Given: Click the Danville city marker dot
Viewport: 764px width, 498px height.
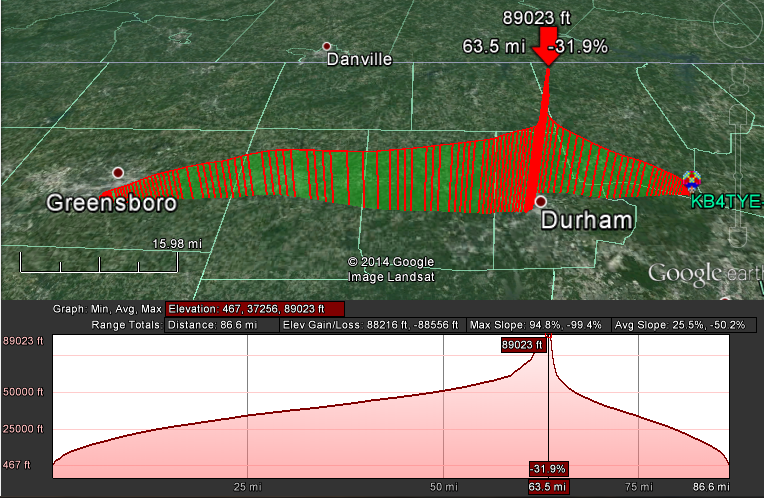Looking at the screenshot, I should click(326, 46).
